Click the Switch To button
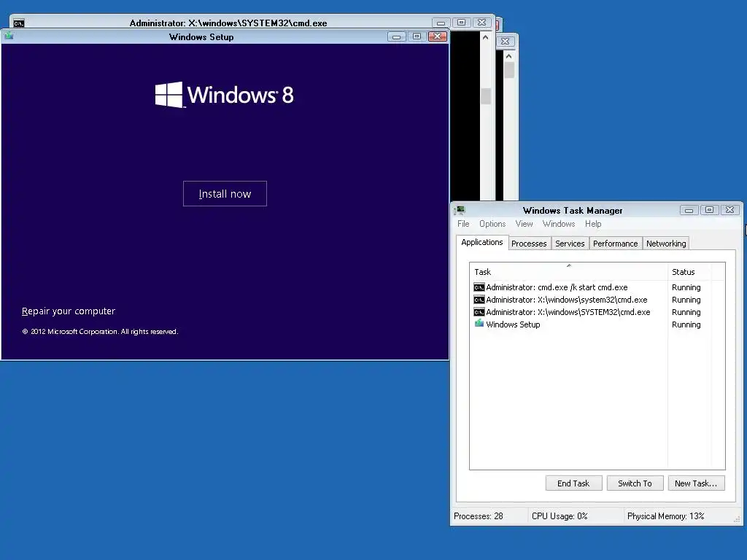 coord(635,483)
